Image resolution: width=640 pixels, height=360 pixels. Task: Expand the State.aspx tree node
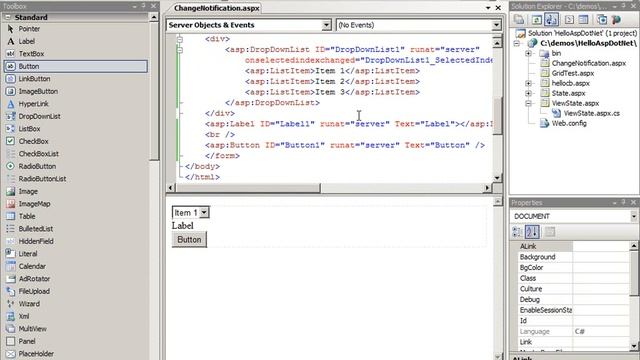528,93
